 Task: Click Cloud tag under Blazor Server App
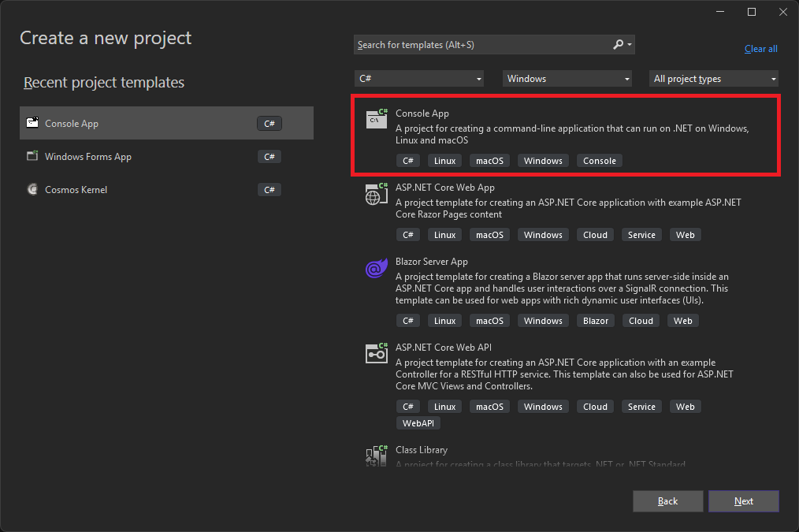[x=641, y=321]
